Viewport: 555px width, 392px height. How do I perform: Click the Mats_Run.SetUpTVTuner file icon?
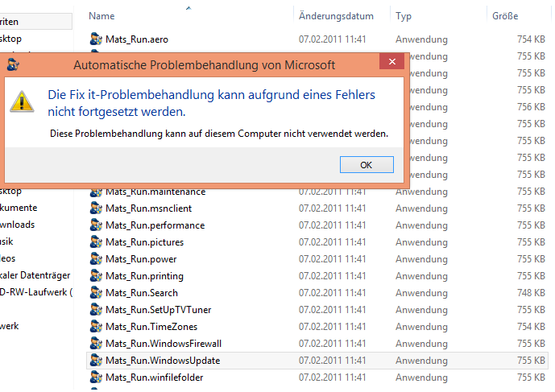[x=96, y=310]
